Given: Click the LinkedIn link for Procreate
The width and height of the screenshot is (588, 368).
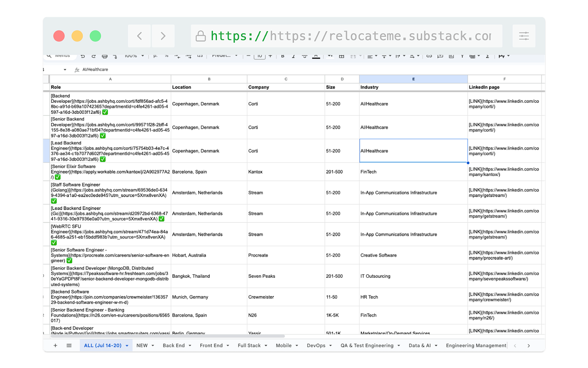Looking at the screenshot, I should (x=504, y=256).
